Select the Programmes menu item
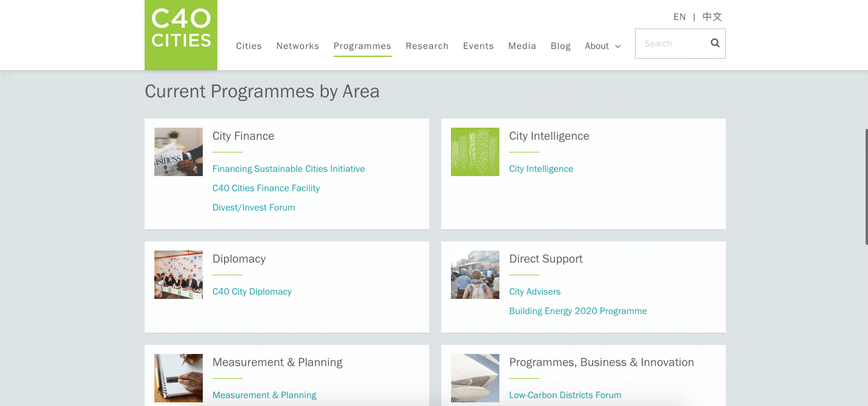 point(363,46)
